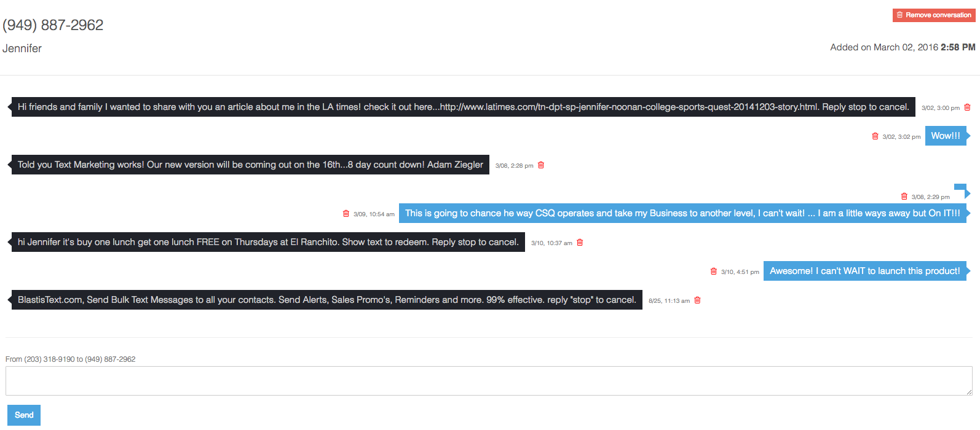The width and height of the screenshot is (980, 430).
Task: Delete the LA Times article message
Action: [x=967, y=107]
